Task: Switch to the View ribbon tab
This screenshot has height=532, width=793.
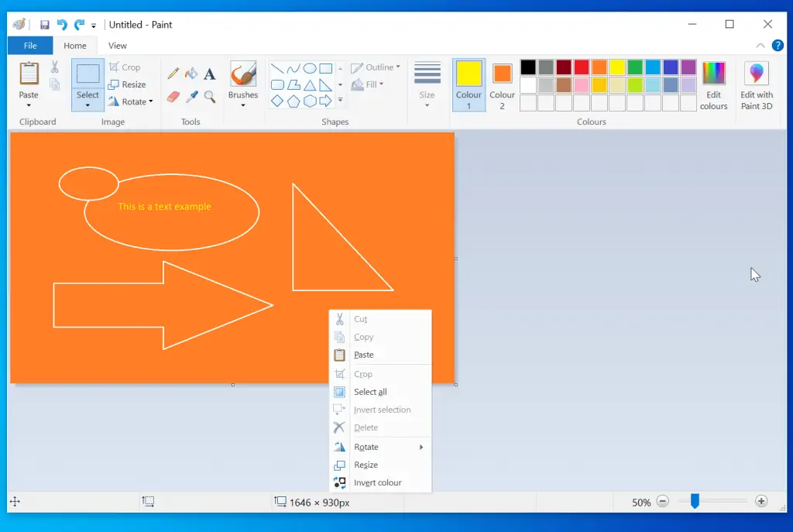Action: coord(118,46)
